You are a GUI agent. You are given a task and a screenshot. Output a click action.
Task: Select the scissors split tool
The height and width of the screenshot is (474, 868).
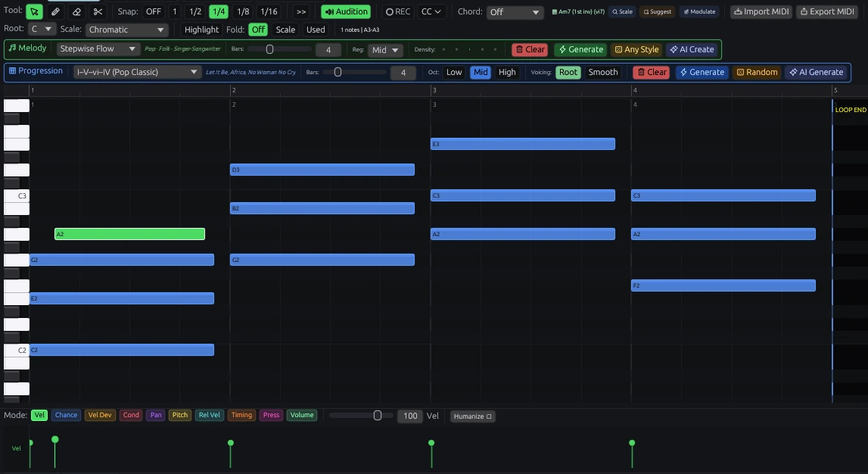[x=98, y=11]
